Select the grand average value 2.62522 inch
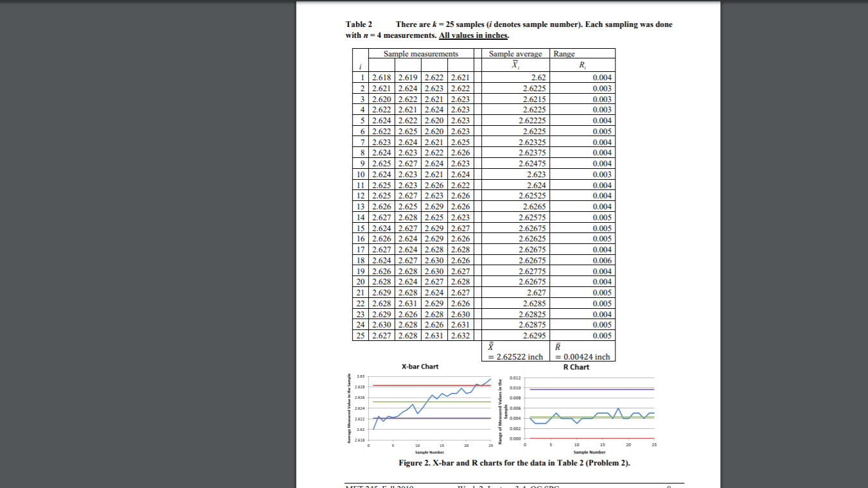The image size is (868, 488). (x=517, y=356)
